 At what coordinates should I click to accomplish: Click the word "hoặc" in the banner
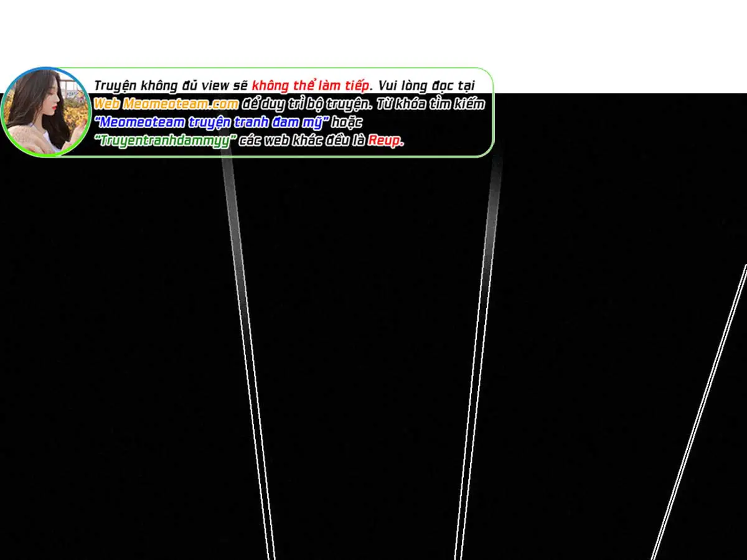click(348, 122)
